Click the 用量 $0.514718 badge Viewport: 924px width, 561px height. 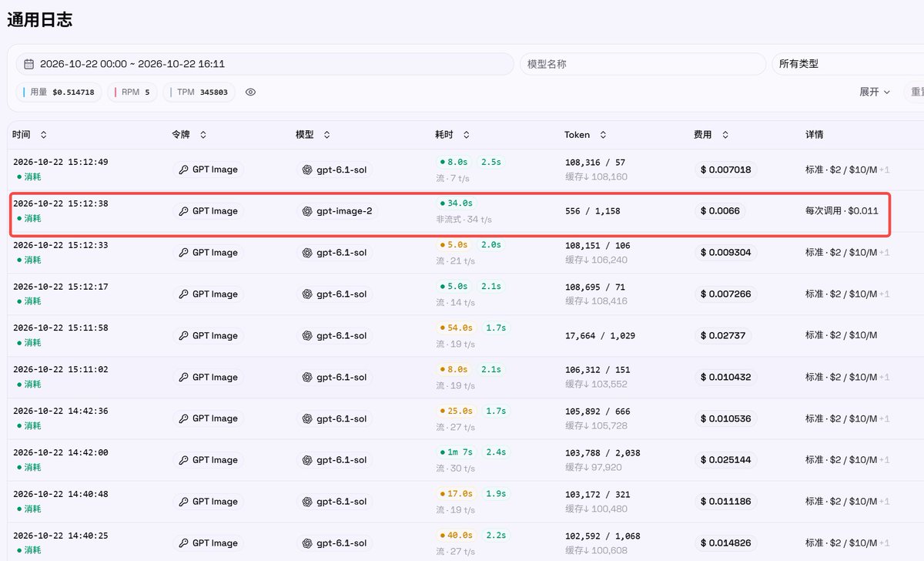coord(59,92)
